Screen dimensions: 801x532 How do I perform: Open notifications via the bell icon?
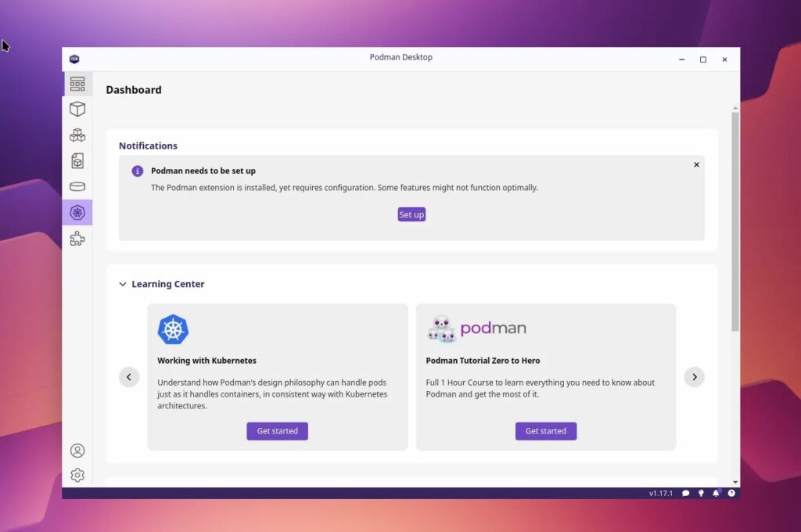716,493
